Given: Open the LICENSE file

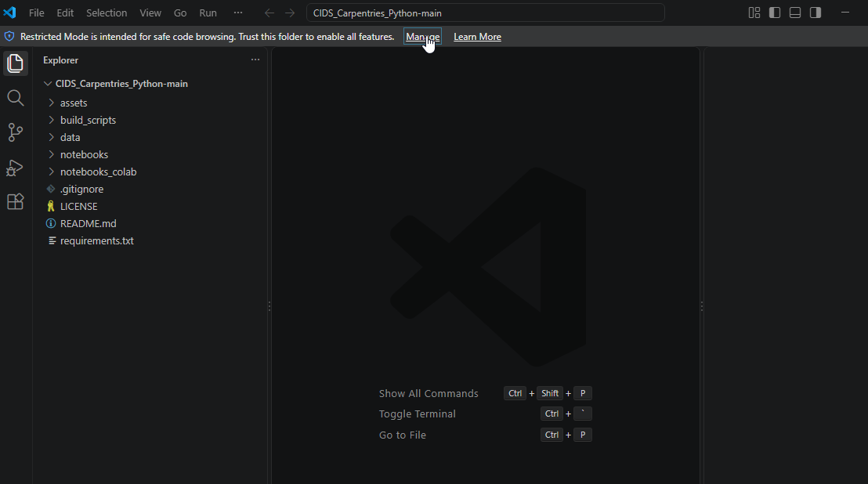Looking at the screenshot, I should click(x=78, y=206).
